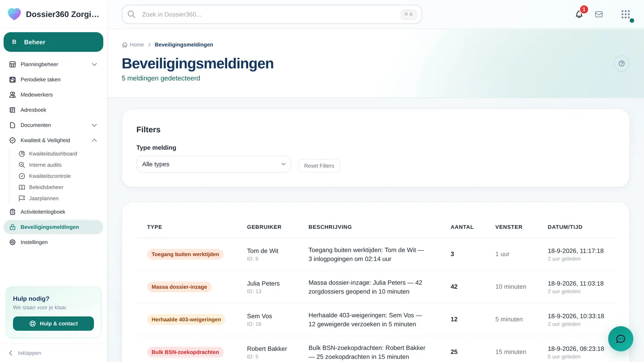Click user name Tom de Wit

pyautogui.click(x=263, y=251)
